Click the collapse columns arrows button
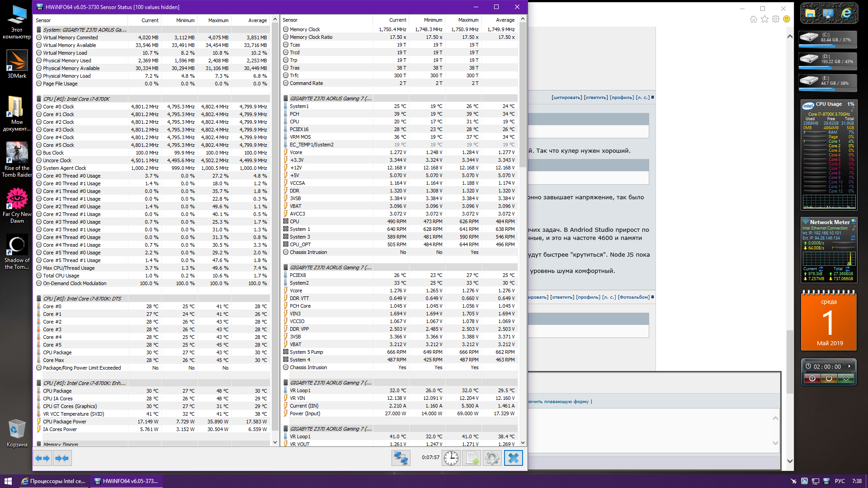This screenshot has height=488, width=868. click(61, 458)
